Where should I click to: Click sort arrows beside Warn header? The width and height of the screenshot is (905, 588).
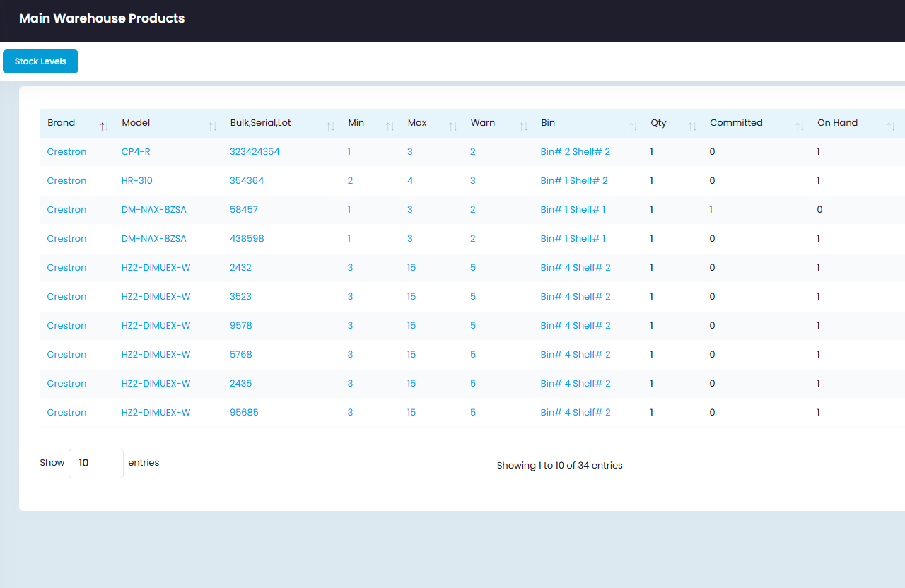pyautogui.click(x=524, y=127)
